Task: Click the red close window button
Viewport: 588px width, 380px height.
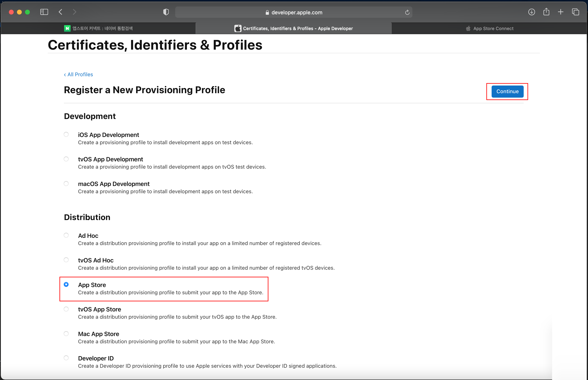Action: [11, 12]
